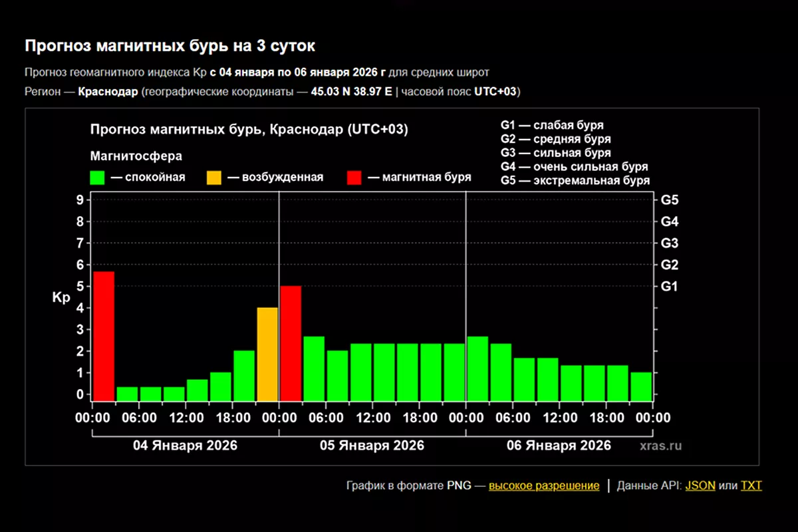Click the red "магнитная буря" legend swatch
Image resolution: width=798 pixels, height=532 pixels.
pos(354,178)
